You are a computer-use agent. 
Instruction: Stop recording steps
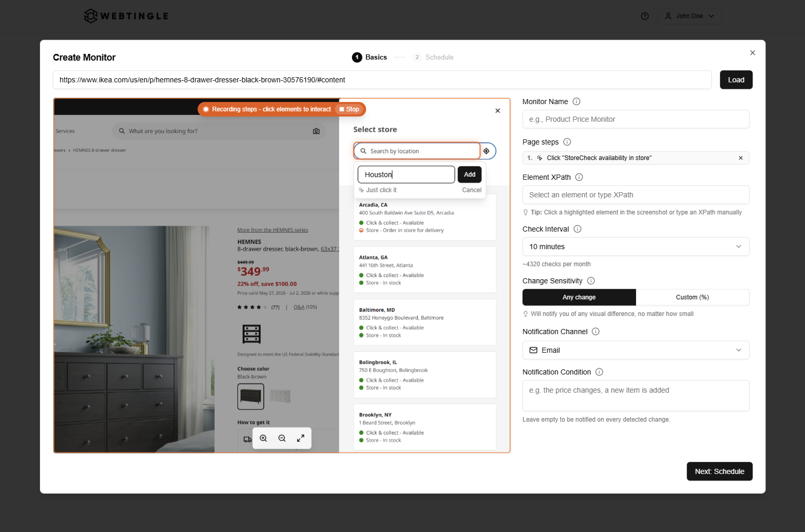pyautogui.click(x=349, y=109)
